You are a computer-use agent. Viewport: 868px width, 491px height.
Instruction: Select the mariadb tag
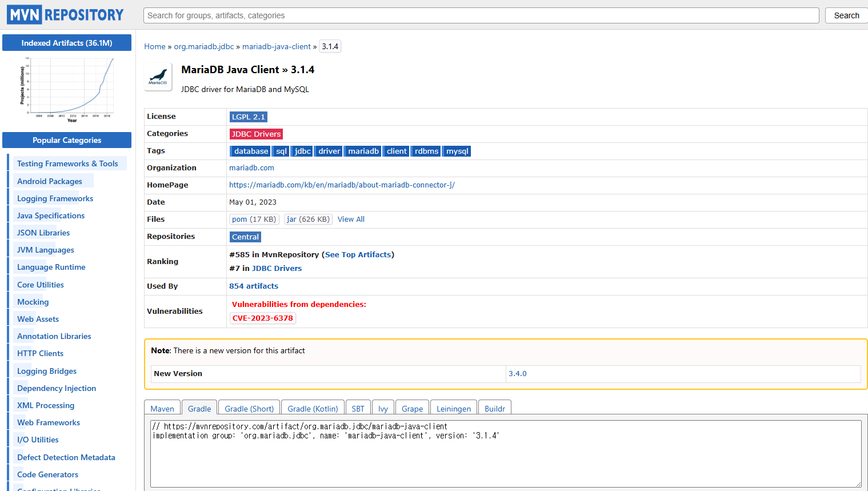click(363, 151)
